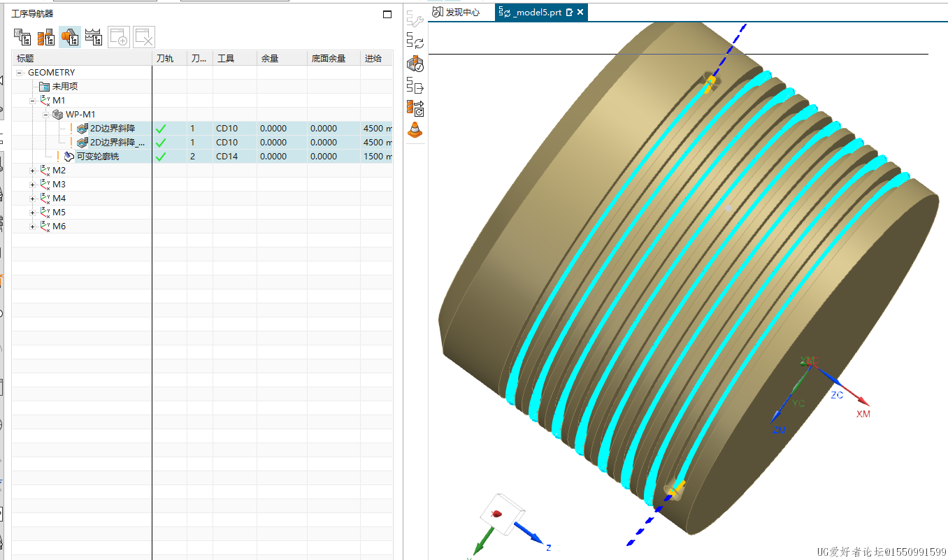The width and height of the screenshot is (948, 560).
Task: Select the M5 tree item
Action: (x=59, y=213)
